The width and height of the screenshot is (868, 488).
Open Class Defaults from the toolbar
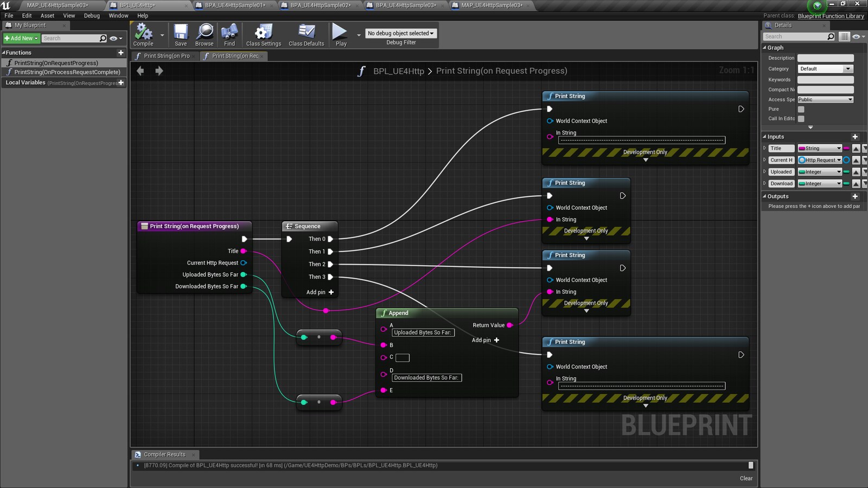coord(307,35)
